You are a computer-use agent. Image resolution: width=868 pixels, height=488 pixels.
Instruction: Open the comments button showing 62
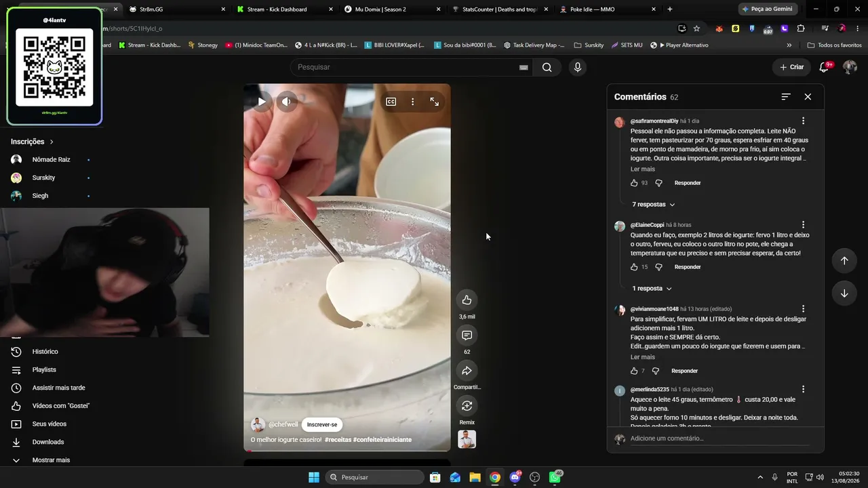click(x=467, y=335)
